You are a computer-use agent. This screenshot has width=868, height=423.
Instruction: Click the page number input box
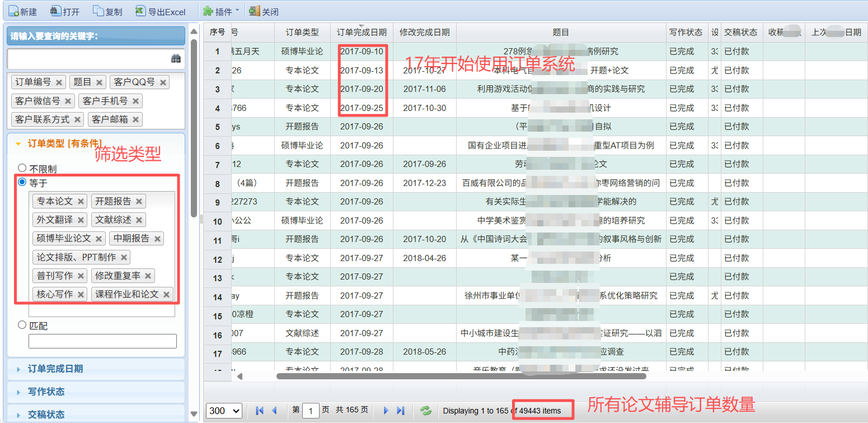311,411
